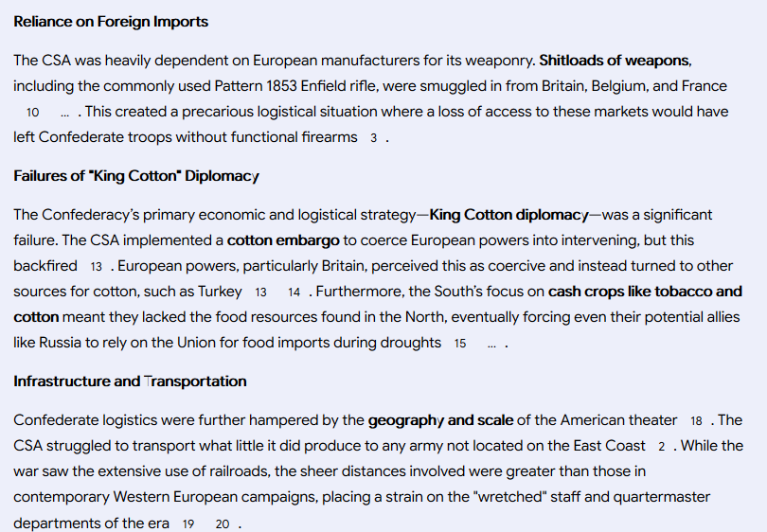The width and height of the screenshot is (767, 532).
Task: Click the 'Infrastructure and Transportation' heading
Action: 130,381
